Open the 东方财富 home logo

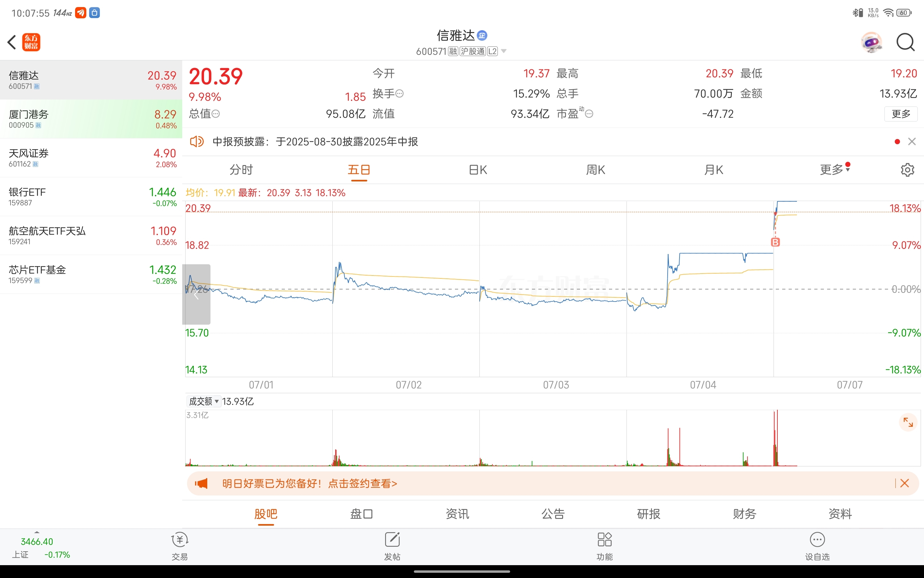tap(31, 42)
